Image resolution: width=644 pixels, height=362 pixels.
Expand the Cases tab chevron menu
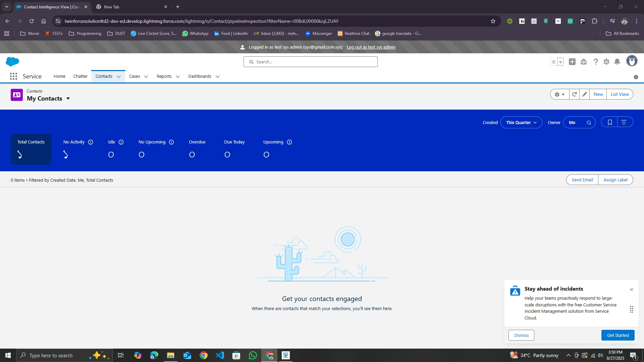click(146, 77)
